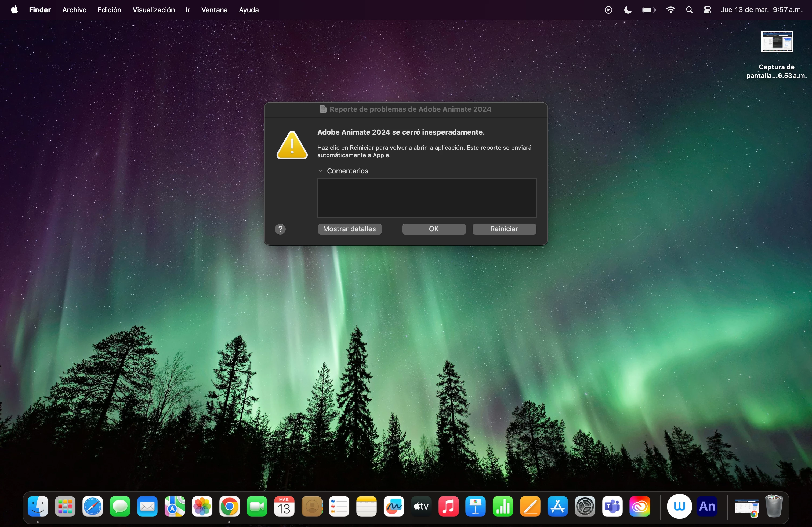Open the Apple menu
Viewport: 812px width, 527px height.
(x=14, y=10)
